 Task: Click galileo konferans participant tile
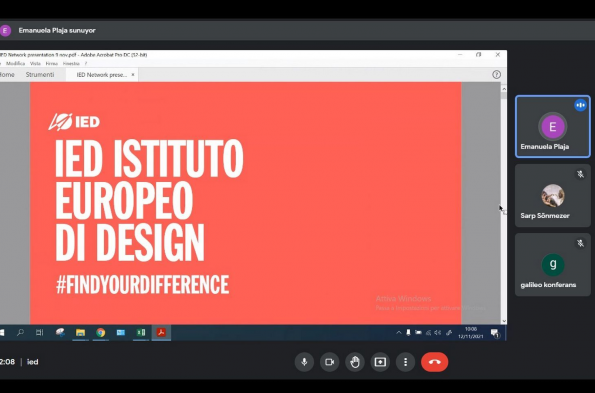click(552, 265)
